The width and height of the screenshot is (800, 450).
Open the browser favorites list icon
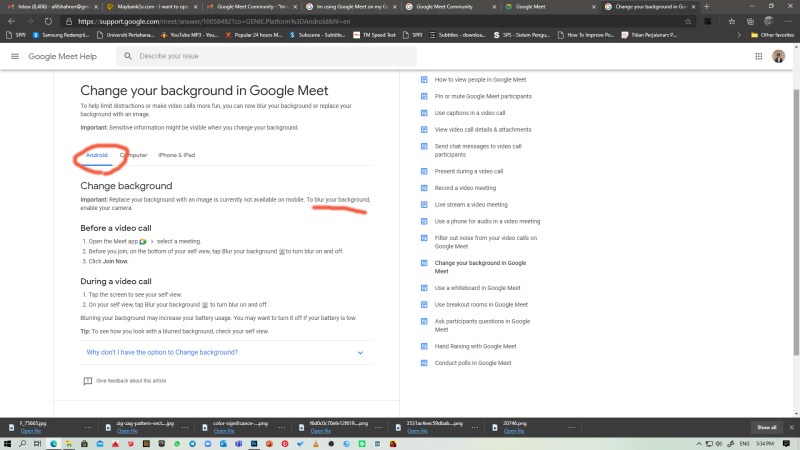pyautogui.click(x=732, y=21)
